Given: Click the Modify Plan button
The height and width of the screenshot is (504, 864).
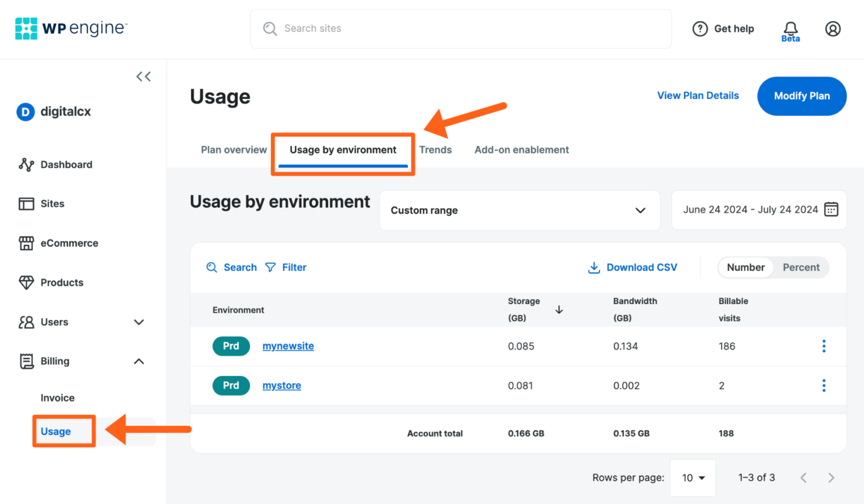Looking at the screenshot, I should point(801,96).
